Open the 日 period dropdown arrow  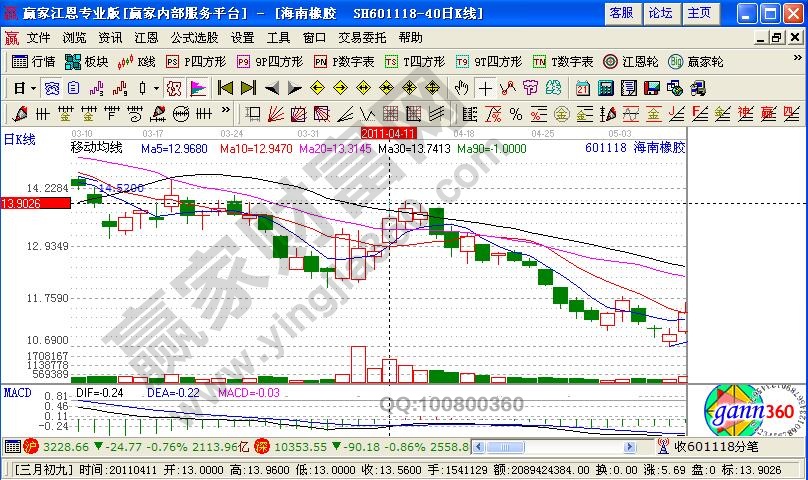[32, 87]
